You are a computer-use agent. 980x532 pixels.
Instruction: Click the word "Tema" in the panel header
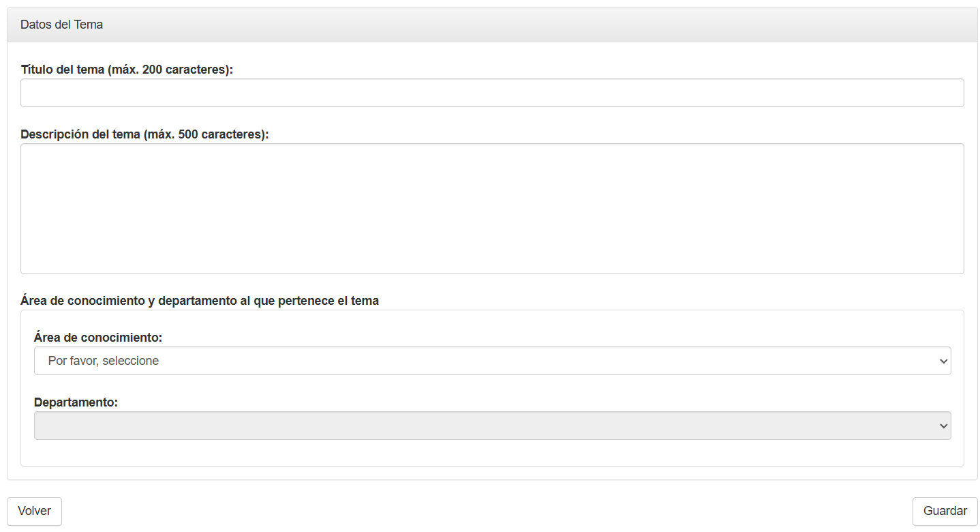pyautogui.click(x=90, y=25)
